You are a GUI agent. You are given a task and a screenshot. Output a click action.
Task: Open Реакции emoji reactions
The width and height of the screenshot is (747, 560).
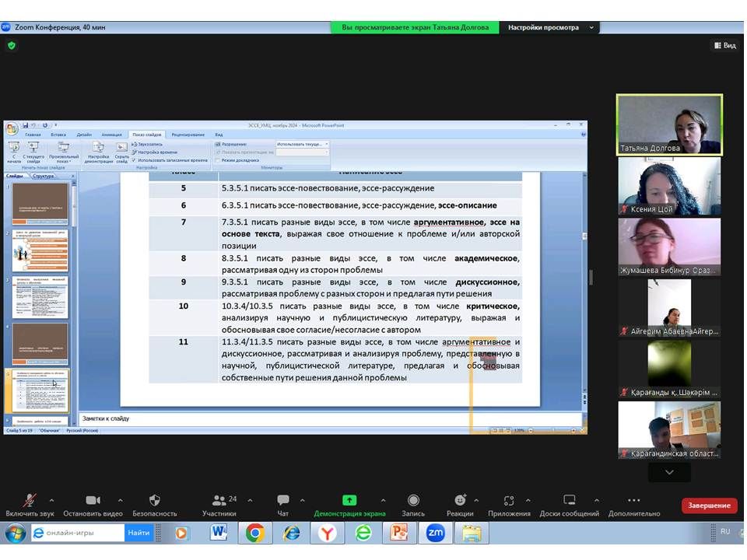pyautogui.click(x=460, y=500)
